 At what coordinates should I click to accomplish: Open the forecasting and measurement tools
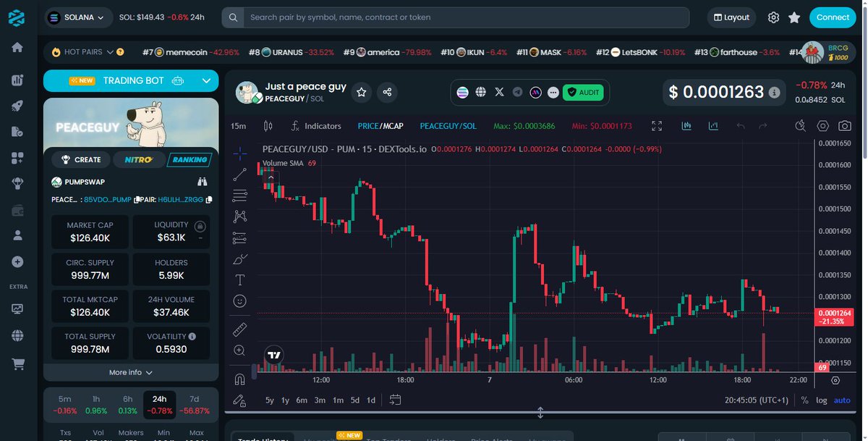[x=239, y=238]
